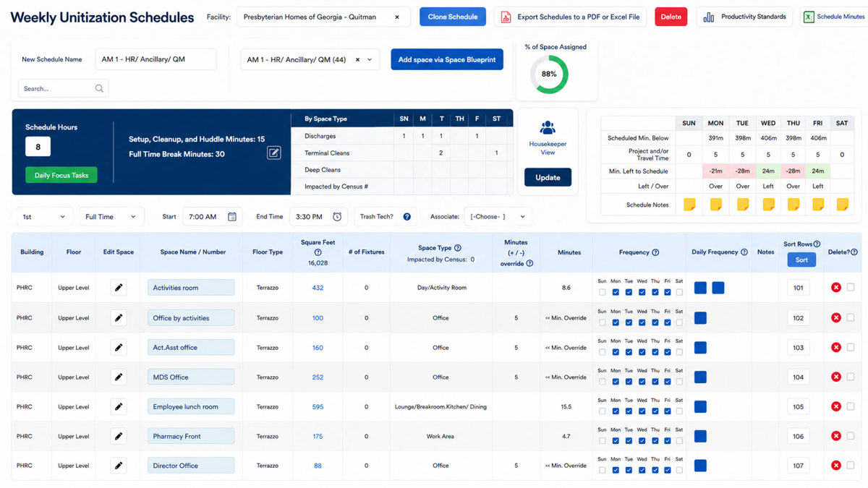Click Add space via Space Blueprint
This screenshot has height=488, width=868.
coord(447,59)
